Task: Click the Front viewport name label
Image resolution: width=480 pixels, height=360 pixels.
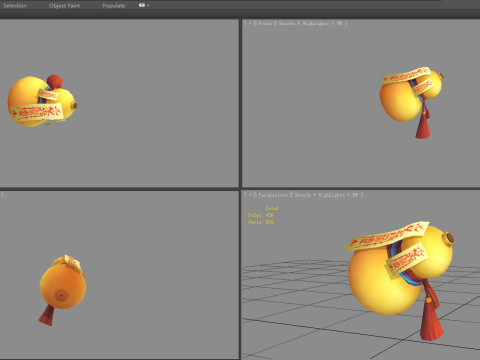Action: [x=265, y=23]
